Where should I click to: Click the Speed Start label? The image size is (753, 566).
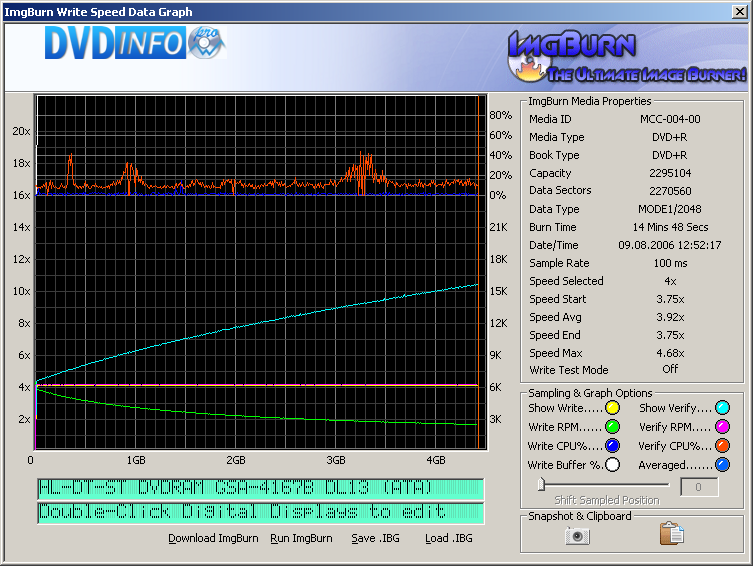[x=558, y=299]
